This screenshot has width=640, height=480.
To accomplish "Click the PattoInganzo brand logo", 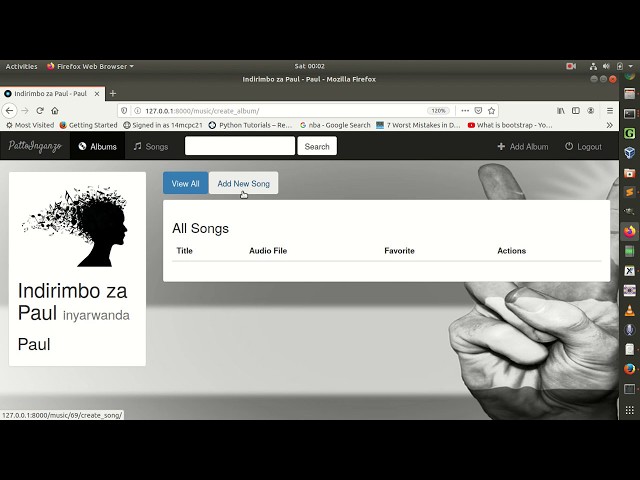I will pos(35,146).
